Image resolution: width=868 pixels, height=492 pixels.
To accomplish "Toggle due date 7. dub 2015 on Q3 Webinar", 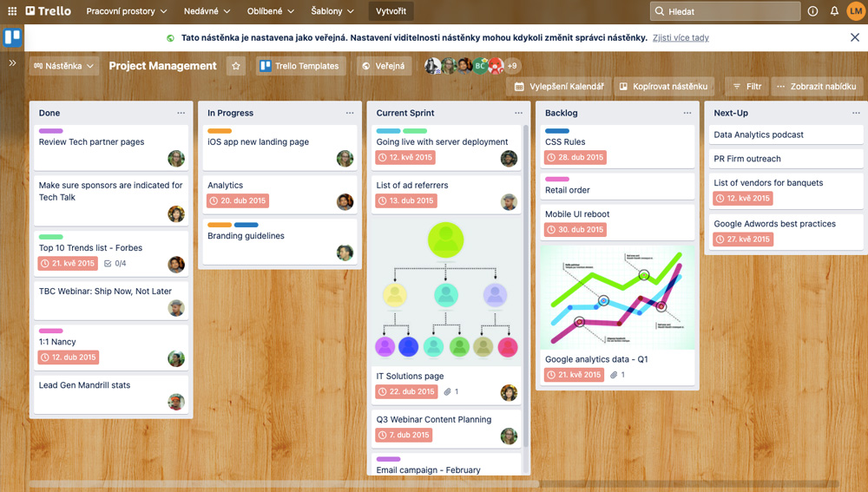I will point(404,435).
